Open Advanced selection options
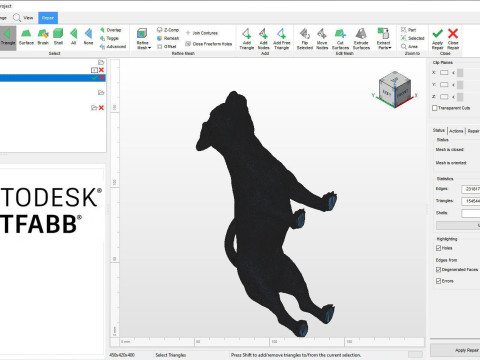Image resolution: width=480 pixels, height=360 pixels. coord(113,47)
